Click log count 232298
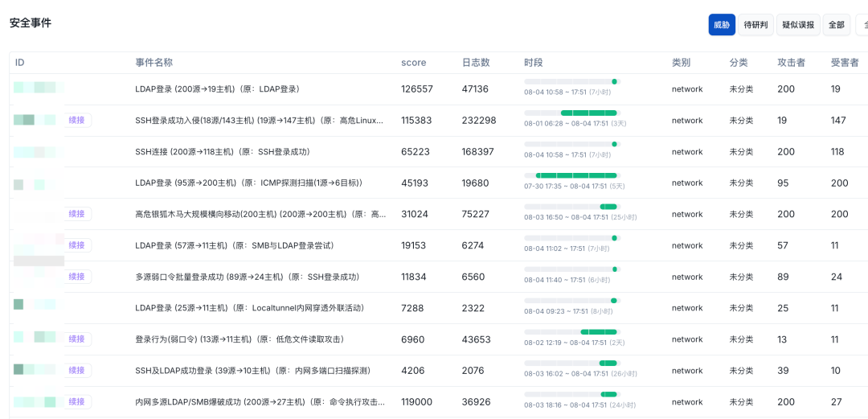This screenshot has height=419, width=868. pyautogui.click(x=479, y=121)
